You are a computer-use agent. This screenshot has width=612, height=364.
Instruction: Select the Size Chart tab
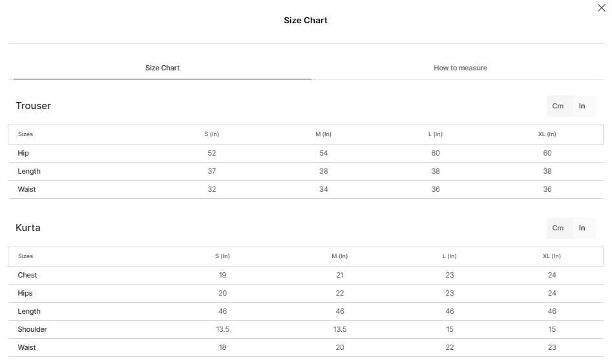click(162, 68)
